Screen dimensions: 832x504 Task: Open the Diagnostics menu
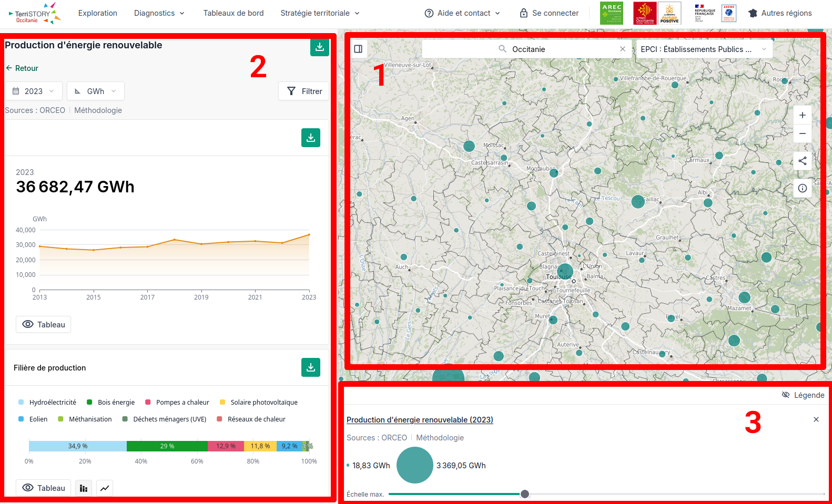point(159,13)
